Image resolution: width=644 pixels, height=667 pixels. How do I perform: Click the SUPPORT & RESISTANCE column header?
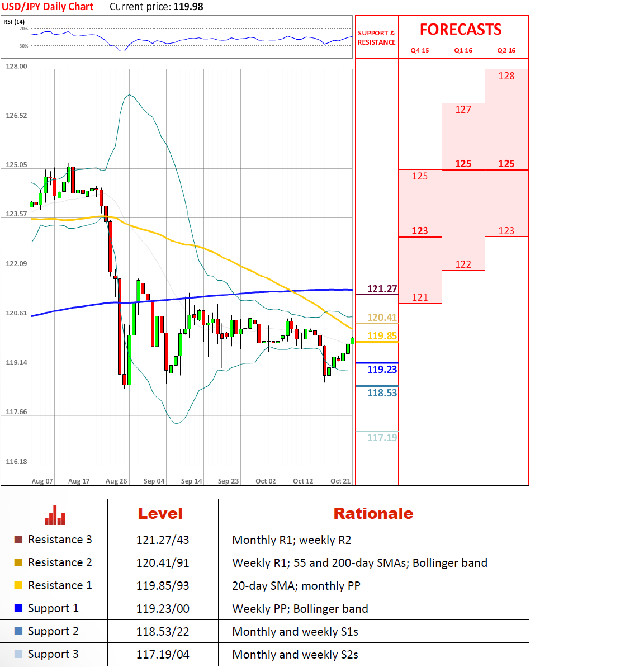[376, 37]
